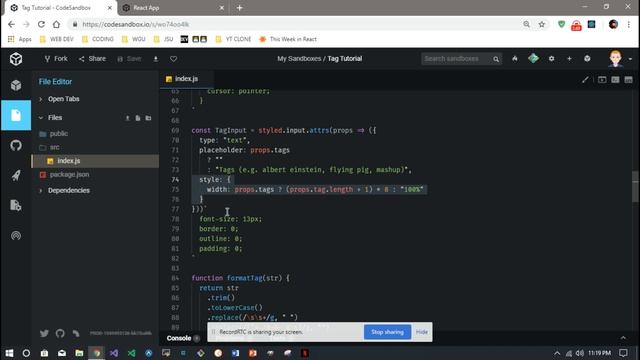640x360 pixels.
Task: Click the new file icon in Files header
Action: [138, 118]
